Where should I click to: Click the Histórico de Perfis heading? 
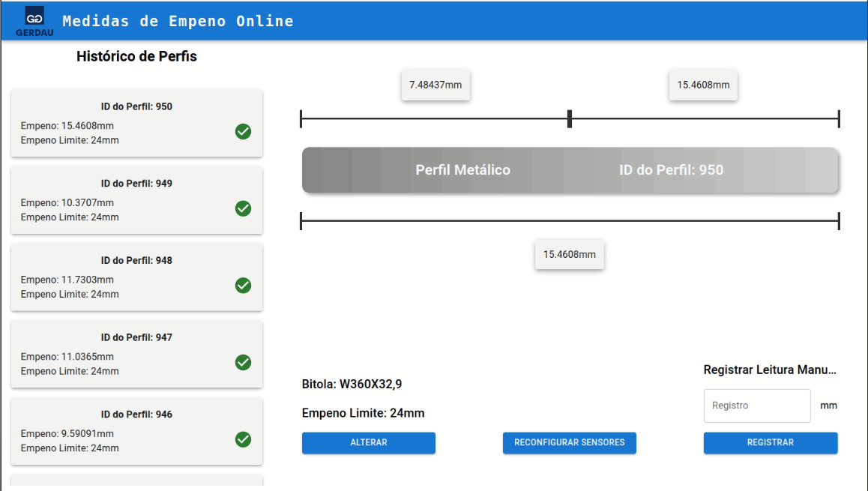[136, 56]
